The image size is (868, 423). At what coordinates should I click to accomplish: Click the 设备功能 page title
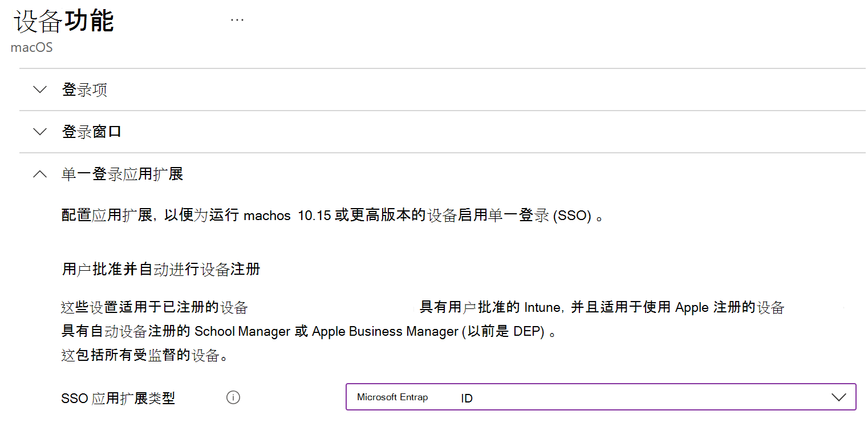point(64,22)
